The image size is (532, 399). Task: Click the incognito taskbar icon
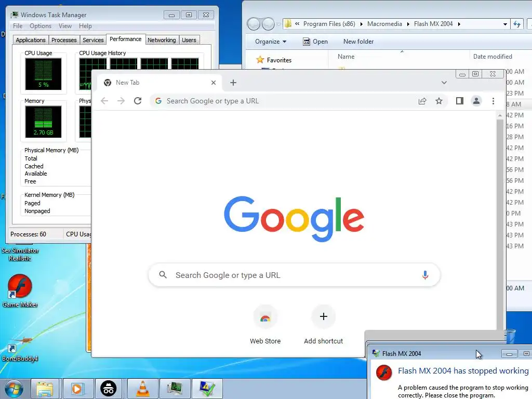pyautogui.click(x=109, y=389)
